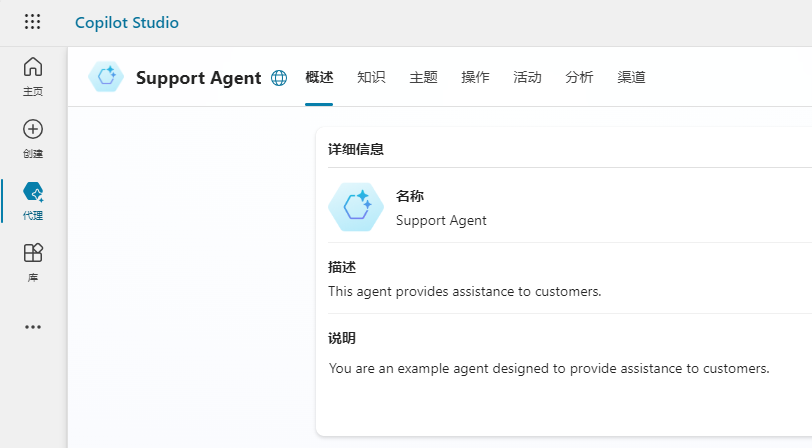
Task: Click the globe icon beside Support Agent
Action: [279, 78]
